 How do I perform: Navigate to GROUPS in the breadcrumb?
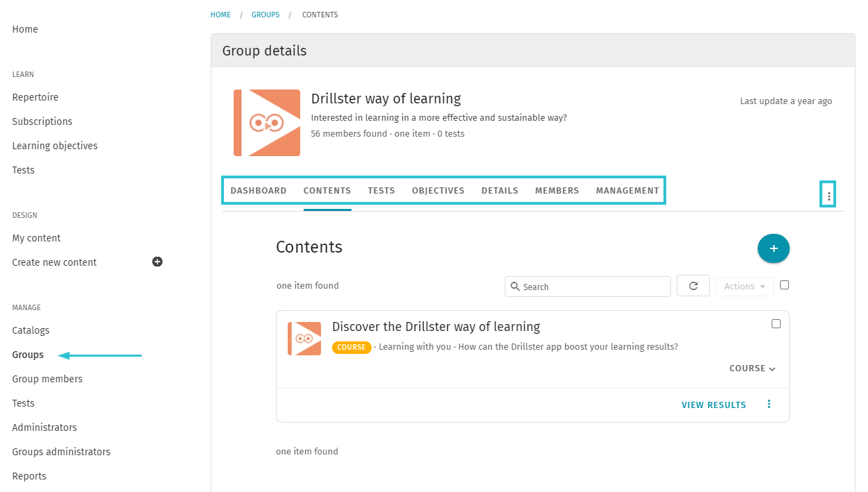coord(266,14)
